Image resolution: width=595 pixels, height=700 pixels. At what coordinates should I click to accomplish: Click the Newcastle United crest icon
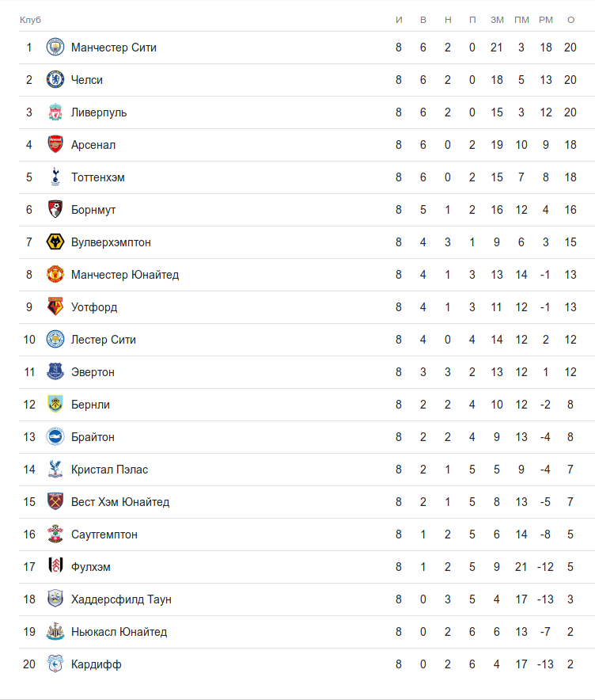click(x=55, y=632)
